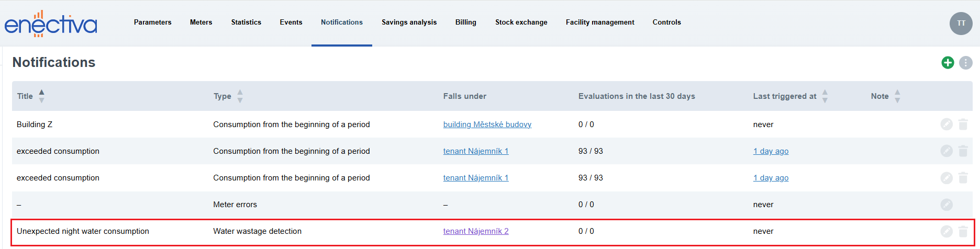Navigate to the Billing tab

tap(465, 22)
